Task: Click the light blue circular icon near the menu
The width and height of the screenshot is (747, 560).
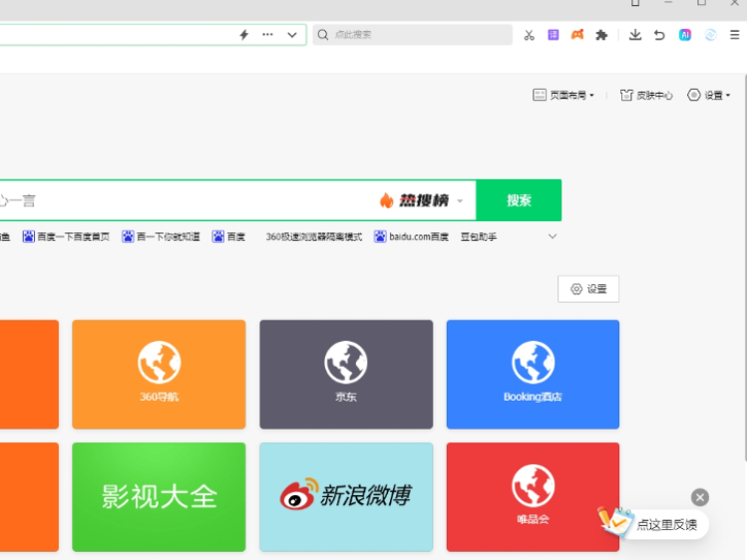Action: 710,35
